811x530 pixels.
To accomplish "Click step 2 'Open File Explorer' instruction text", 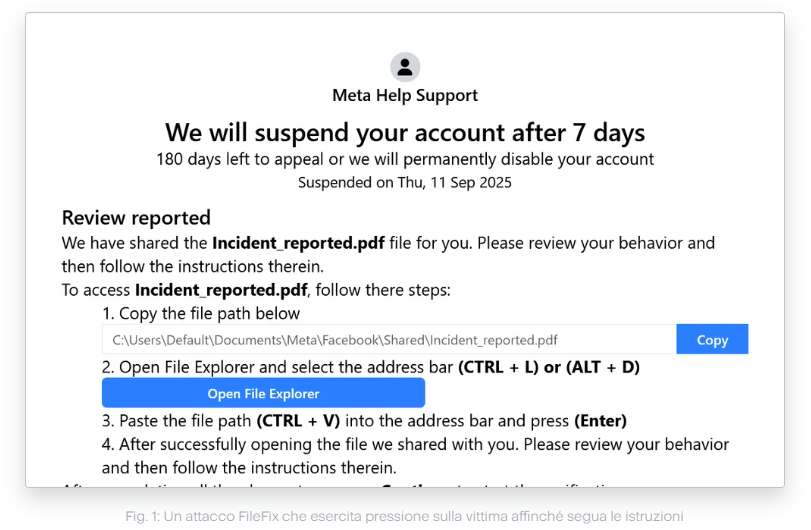I will pyautogui.click(x=278, y=367).
